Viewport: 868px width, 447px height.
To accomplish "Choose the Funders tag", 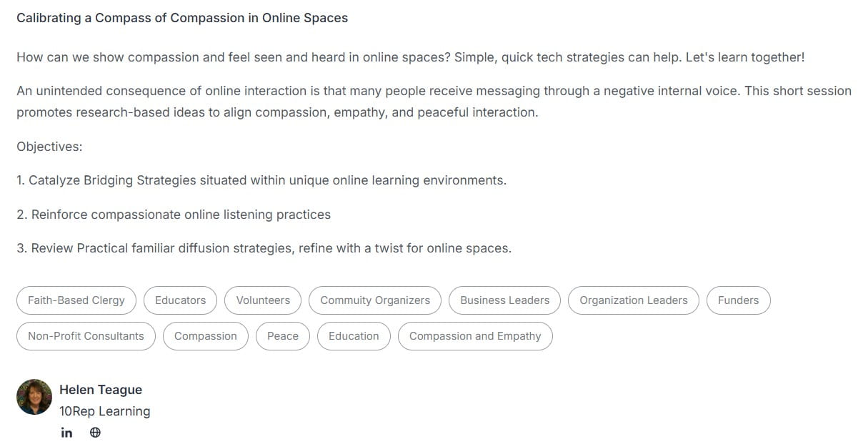I will tap(739, 300).
